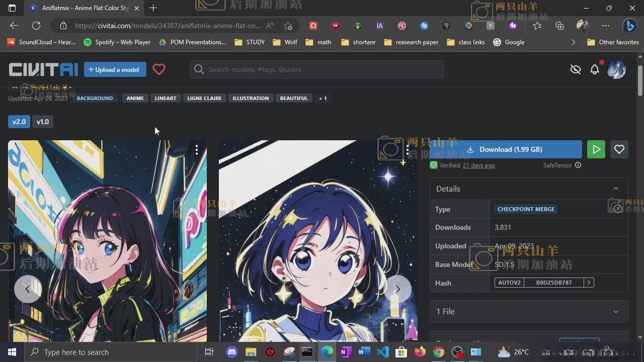This screenshot has height=362, width=644.
Task: Click the red heart icon beside Upload
Action: (159, 69)
